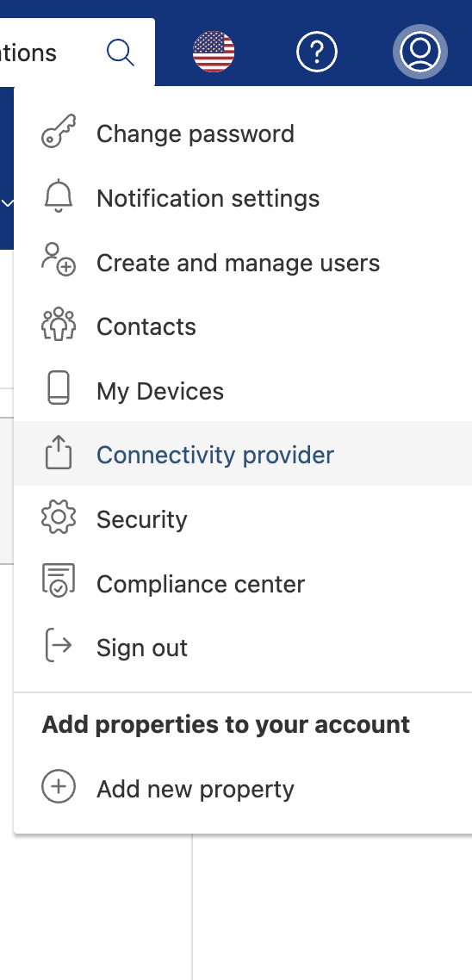Click the people group Contacts icon
The width and height of the screenshot is (472, 980).
pyautogui.click(x=59, y=324)
